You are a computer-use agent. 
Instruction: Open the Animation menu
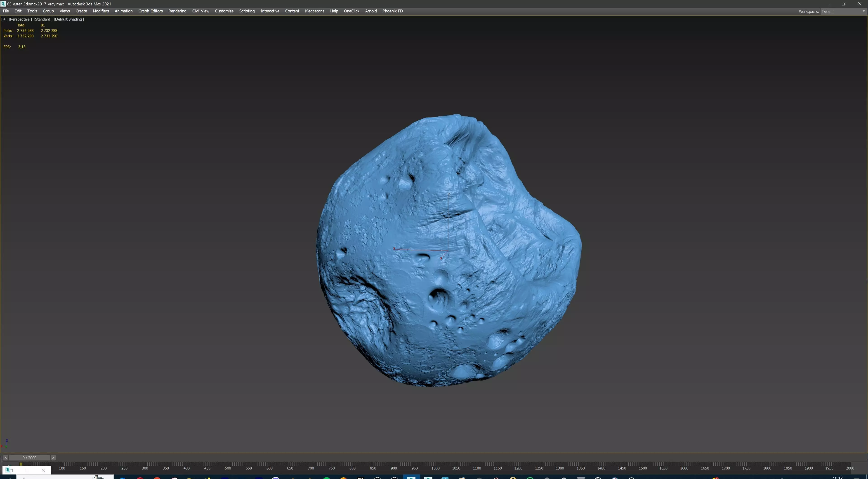tap(123, 11)
